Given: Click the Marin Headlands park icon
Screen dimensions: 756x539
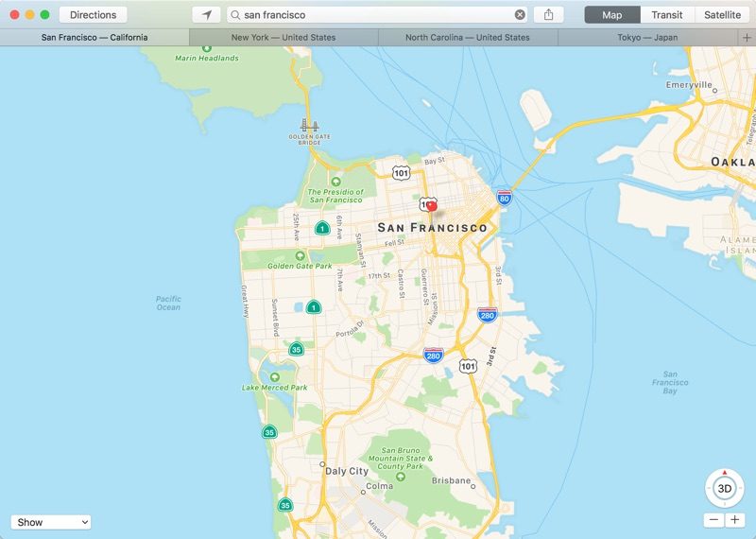Looking at the screenshot, I should pos(207,48).
